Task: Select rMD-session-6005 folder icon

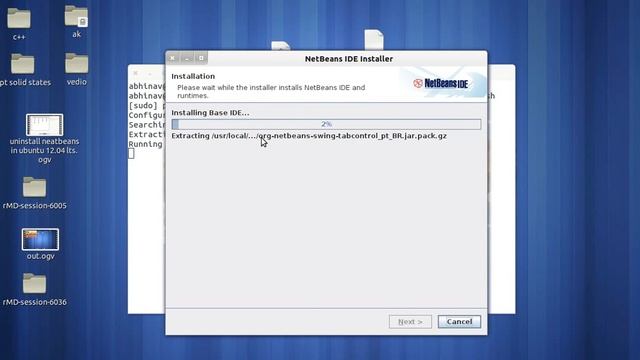Action: tap(34, 187)
